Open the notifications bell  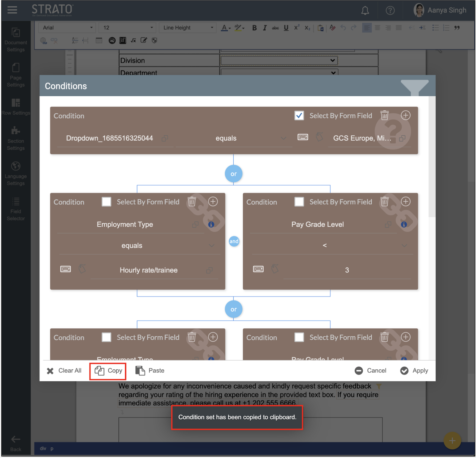(x=365, y=11)
